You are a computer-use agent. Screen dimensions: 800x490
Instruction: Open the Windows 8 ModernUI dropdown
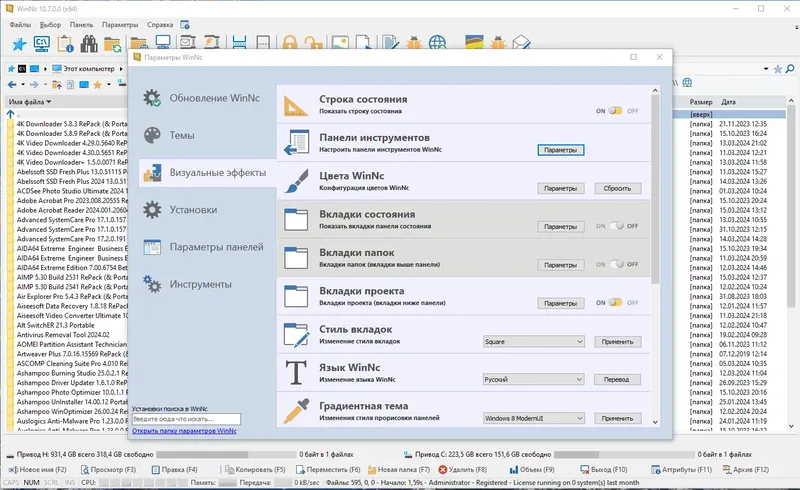pyautogui.click(x=534, y=418)
